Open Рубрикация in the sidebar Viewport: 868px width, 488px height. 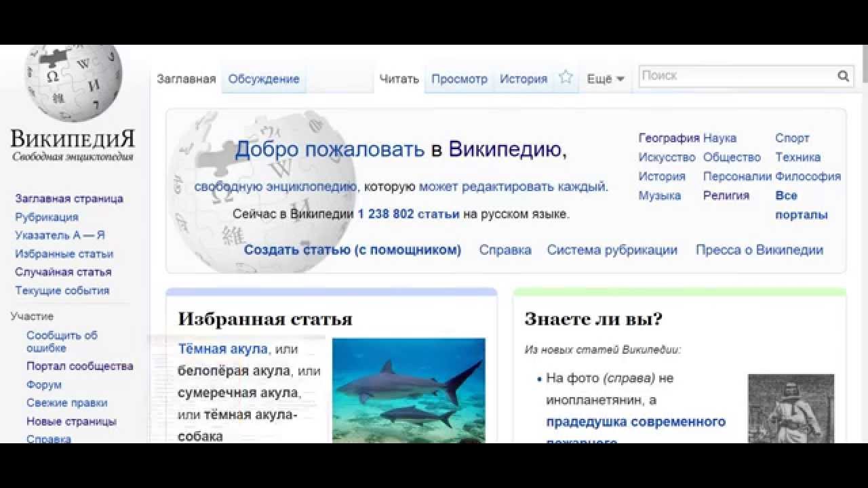click(47, 217)
